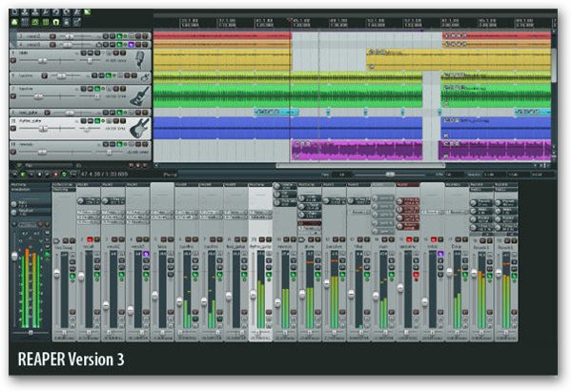Screen dimensions: 572x392
Task: Click the dark bass guitar image in track panel
Action: (x=140, y=96)
